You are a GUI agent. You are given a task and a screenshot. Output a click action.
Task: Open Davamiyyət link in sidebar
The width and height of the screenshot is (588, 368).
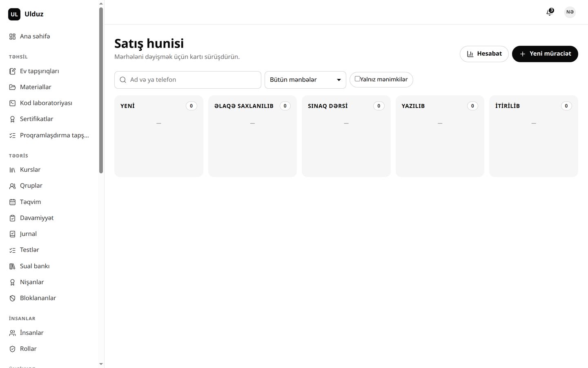pos(49,218)
